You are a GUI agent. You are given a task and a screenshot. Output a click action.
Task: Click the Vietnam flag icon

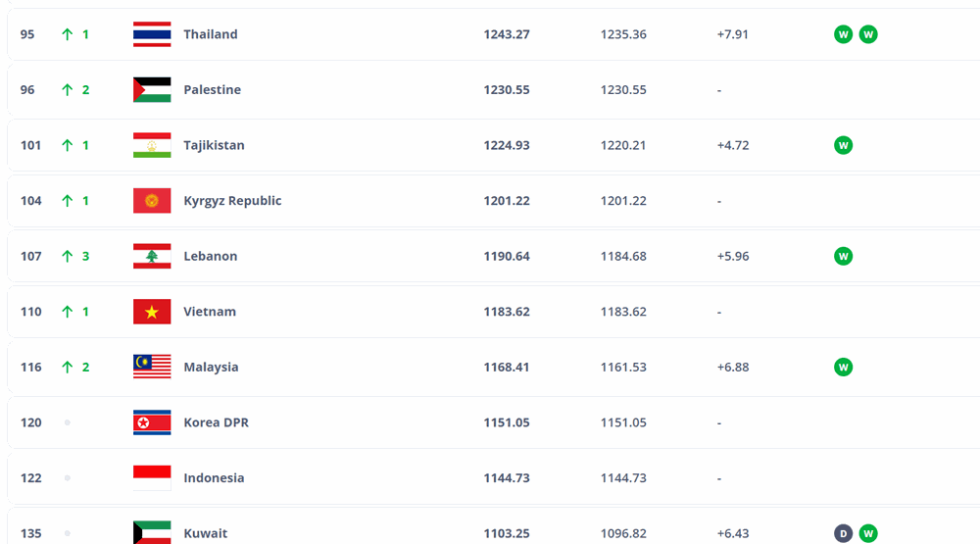pyautogui.click(x=152, y=312)
